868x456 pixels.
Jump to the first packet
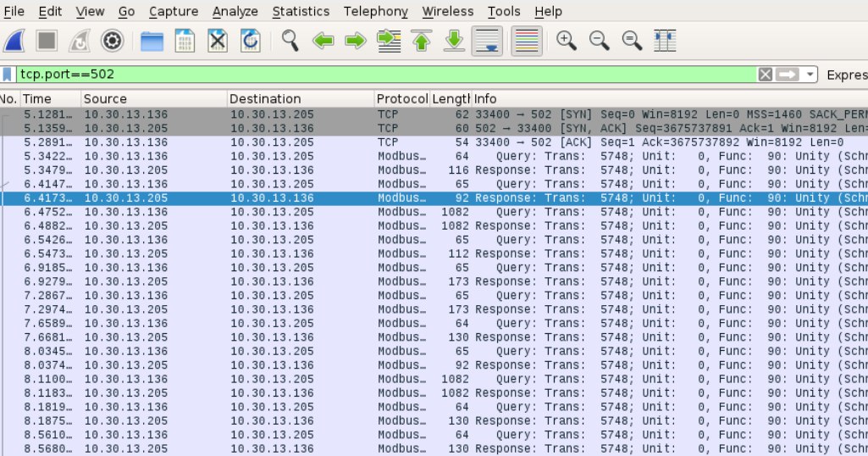tap(421, 41)
